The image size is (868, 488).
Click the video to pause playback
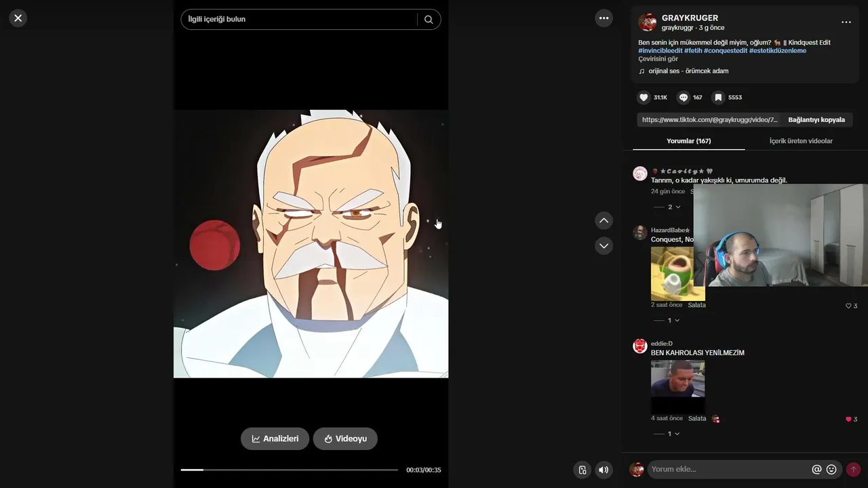[311, 244]
